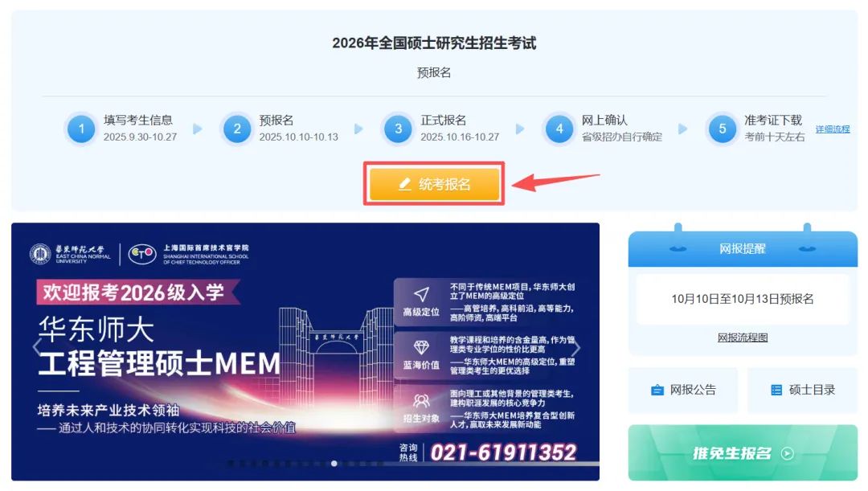Image resolution: width=868 pixels, height=491 pixels.
Task: Click the 统考报名 orange button
Action: [x=434, y=184]
